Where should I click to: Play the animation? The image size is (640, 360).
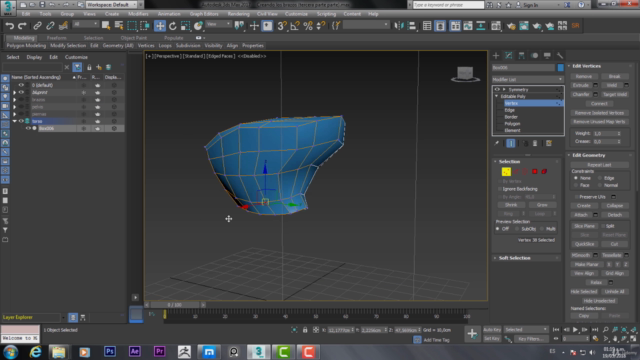click(x=576, y=329)
